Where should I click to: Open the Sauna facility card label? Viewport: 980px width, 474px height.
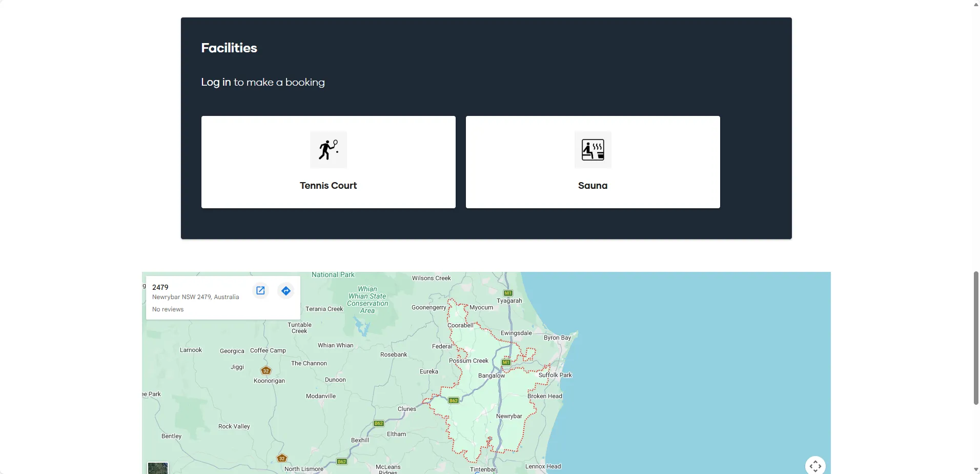pyautogui.click(x=593, y=186)
